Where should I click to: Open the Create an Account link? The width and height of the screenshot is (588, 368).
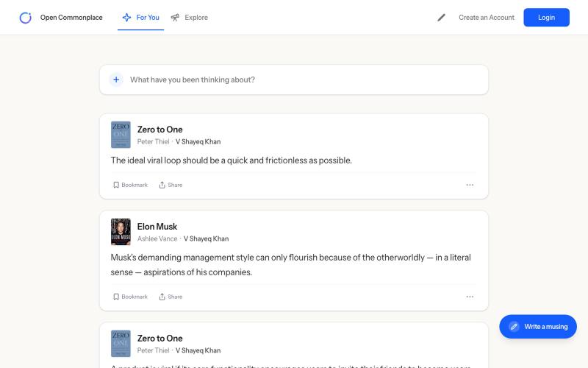pyautogui.click(x=487, y=18)
